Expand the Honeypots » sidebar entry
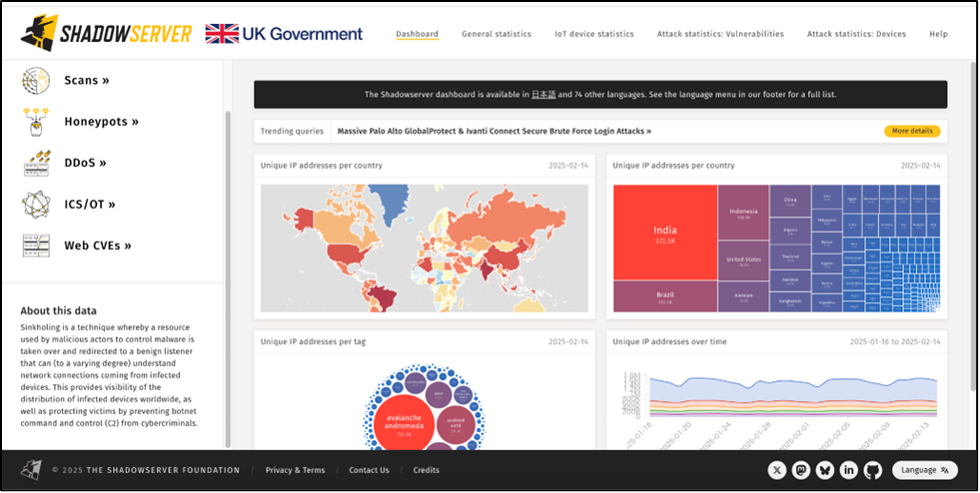The width and height of the screenshot is (980, 493). [x=101, y=122]
